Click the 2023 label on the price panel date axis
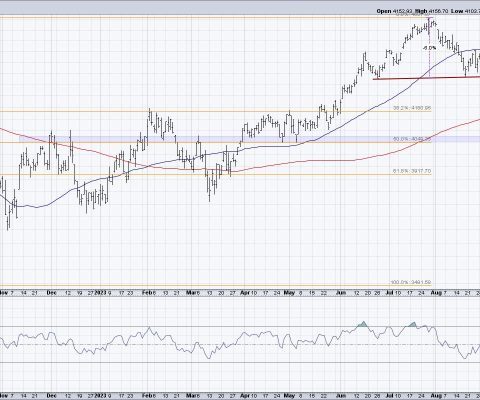The width and height of the screenshot is (480, 400). pyautogui.click(x=100, y=293)
